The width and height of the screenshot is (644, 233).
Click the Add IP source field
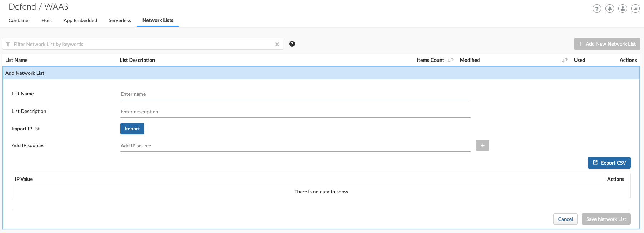click(x=295, y=146)
